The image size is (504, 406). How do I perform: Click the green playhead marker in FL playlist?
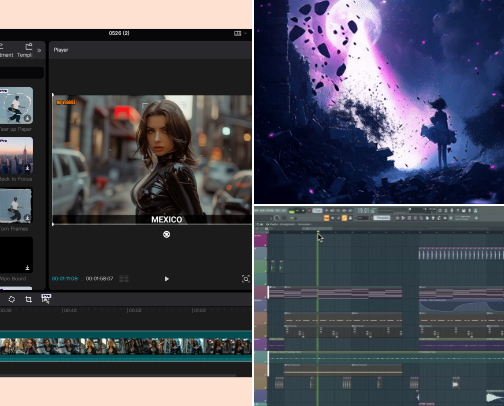[318, 232]
